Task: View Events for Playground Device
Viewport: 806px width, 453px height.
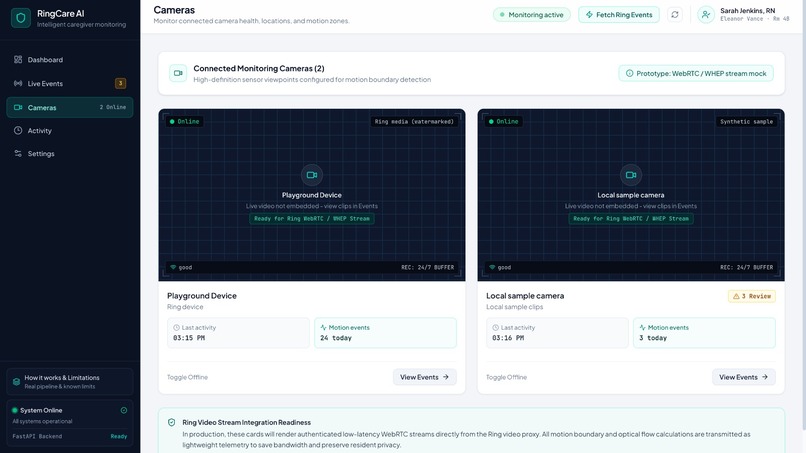Action: click(x=425, y=377)
